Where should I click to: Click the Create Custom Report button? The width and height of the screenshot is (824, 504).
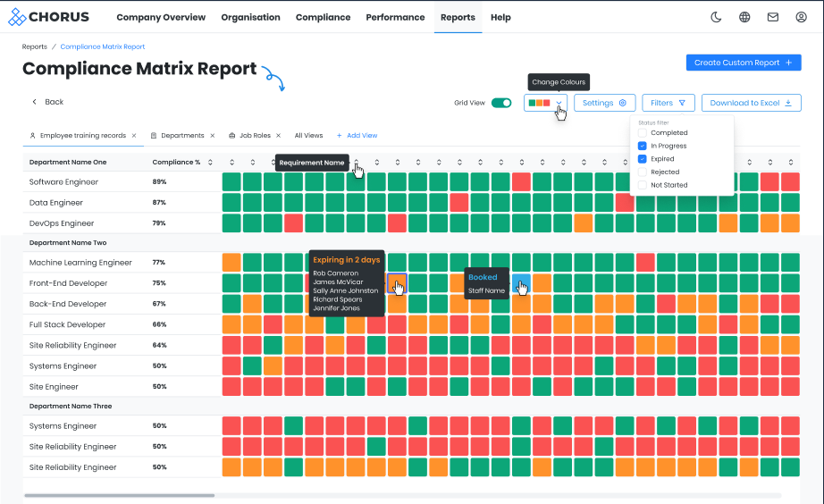point(743,63)
